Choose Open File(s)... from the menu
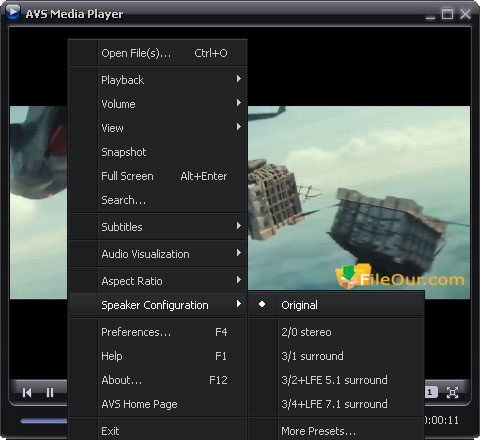Screen dimensions: 480x440 point(158,53)
